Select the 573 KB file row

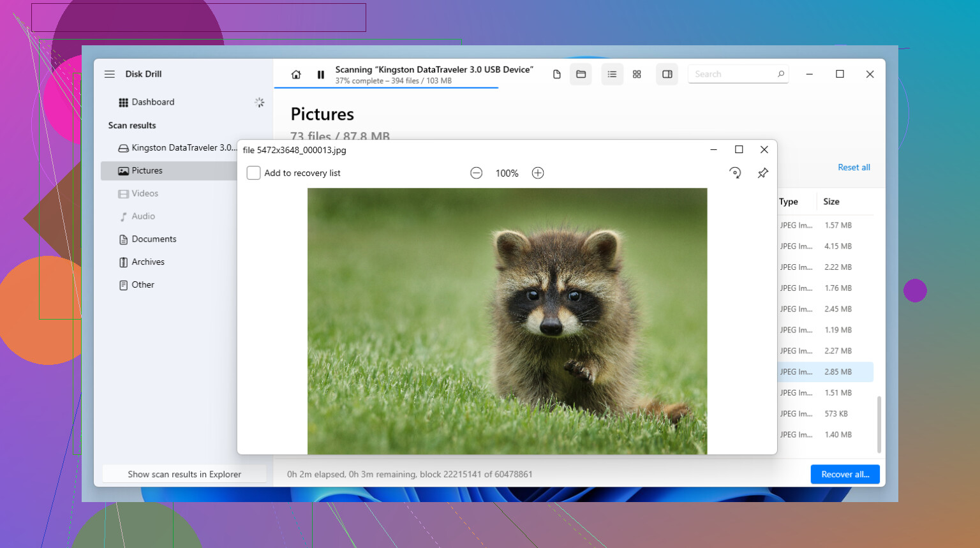(x=825, y=414)
